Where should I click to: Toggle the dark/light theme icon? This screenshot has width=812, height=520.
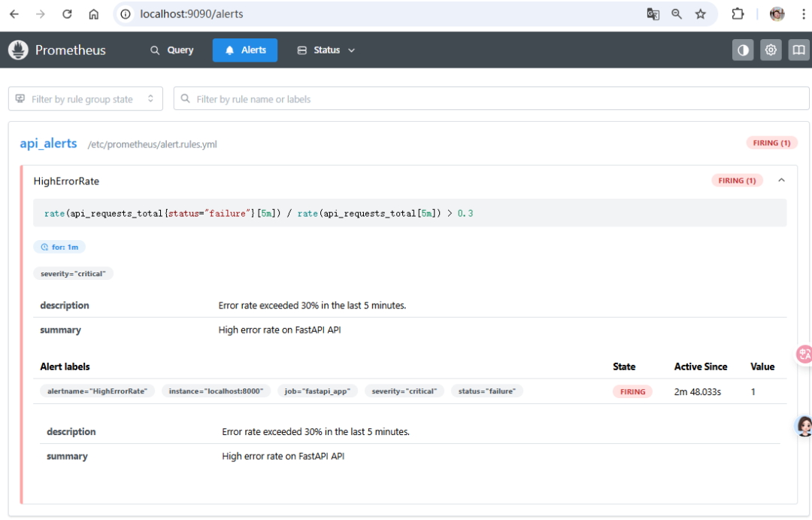click(x=743, y=50)
